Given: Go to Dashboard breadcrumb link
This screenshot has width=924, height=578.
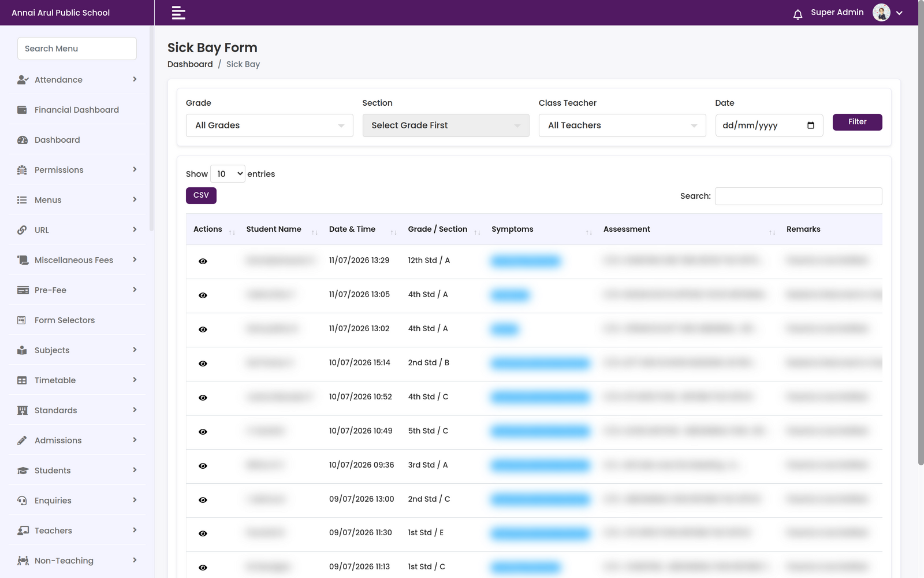Looking at the screenshot, I should click(190, 64).
